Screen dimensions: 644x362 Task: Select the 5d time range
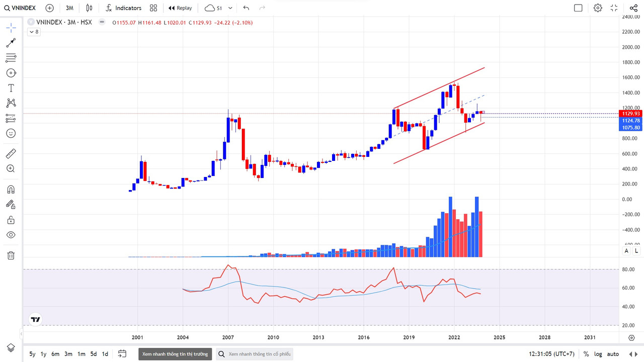(x=94, y=354)
